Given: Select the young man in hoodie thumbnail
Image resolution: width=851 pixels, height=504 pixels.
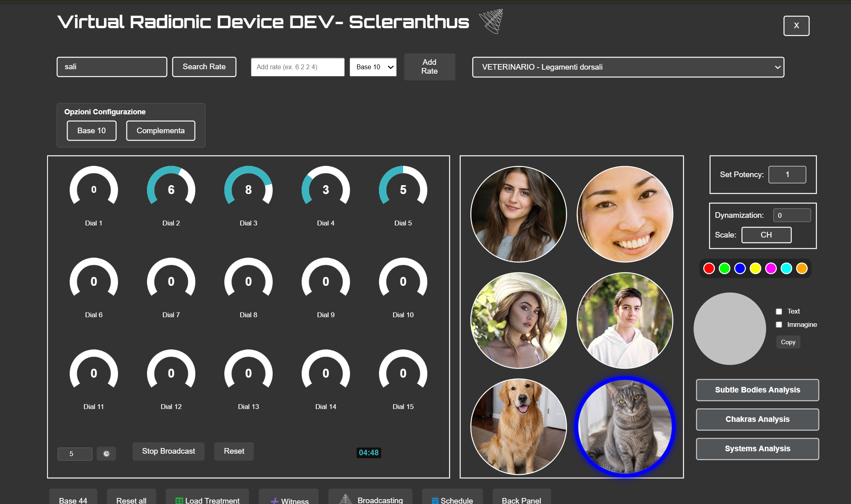Looking at the screenshot, I should pyautogui.click(x=625, y=320).
